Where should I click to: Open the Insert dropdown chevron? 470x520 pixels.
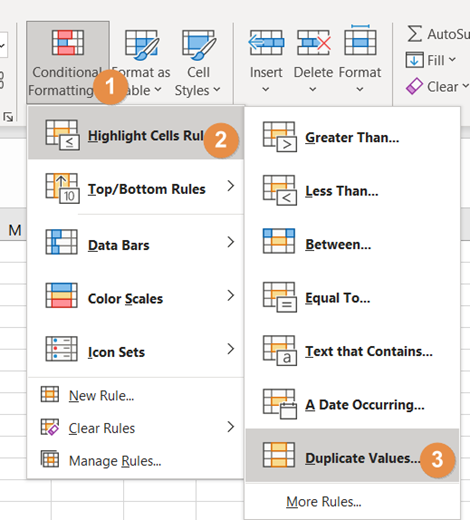[266, 89]
